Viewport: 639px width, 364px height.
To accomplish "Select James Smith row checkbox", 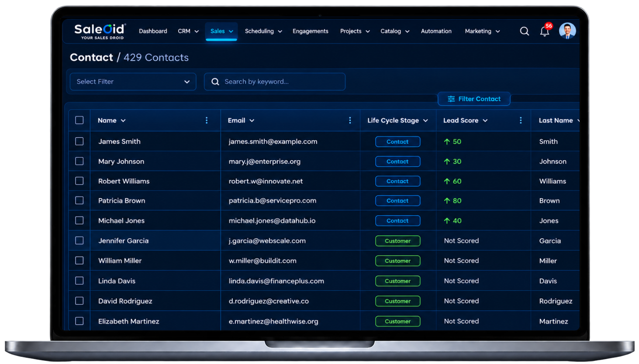I will [x=79, y=141].
